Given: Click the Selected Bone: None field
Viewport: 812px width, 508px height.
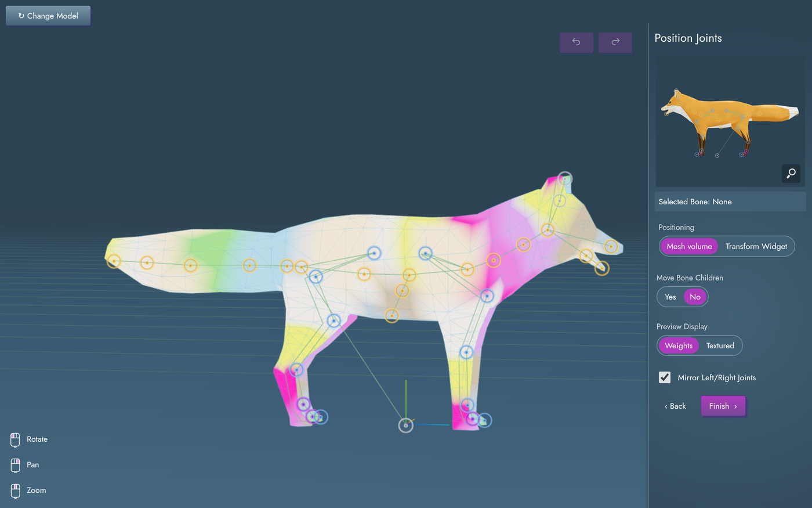Looking at the screenshot, I should (730, 201).
